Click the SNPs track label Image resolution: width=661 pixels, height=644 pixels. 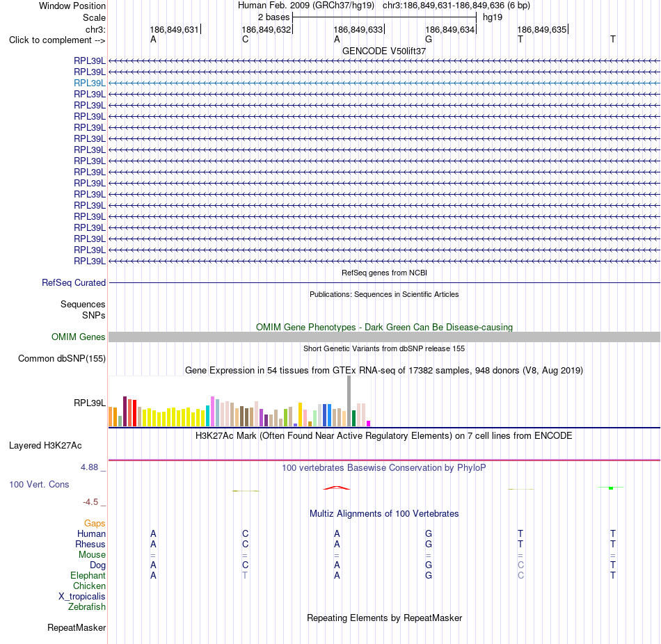tap(94, 315)
